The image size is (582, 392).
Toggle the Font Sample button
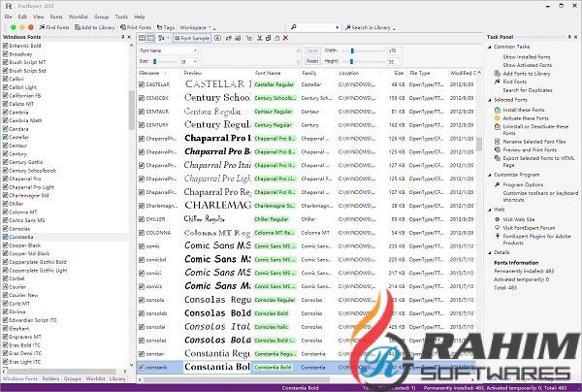[192, 38]
